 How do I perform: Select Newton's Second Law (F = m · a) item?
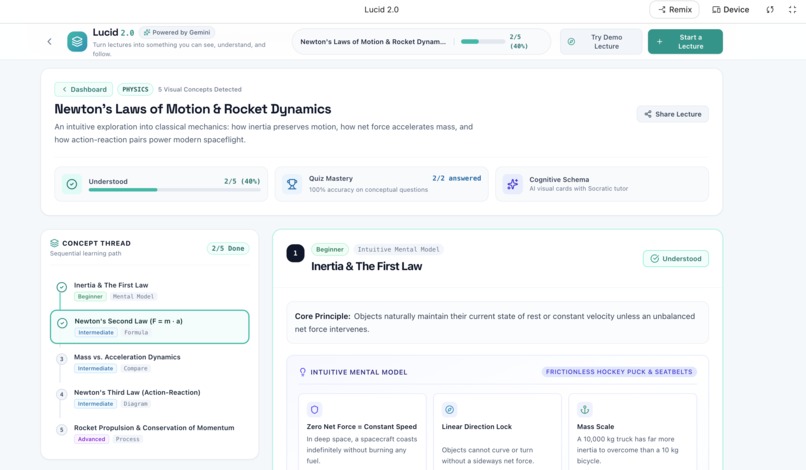pos(150,327)
